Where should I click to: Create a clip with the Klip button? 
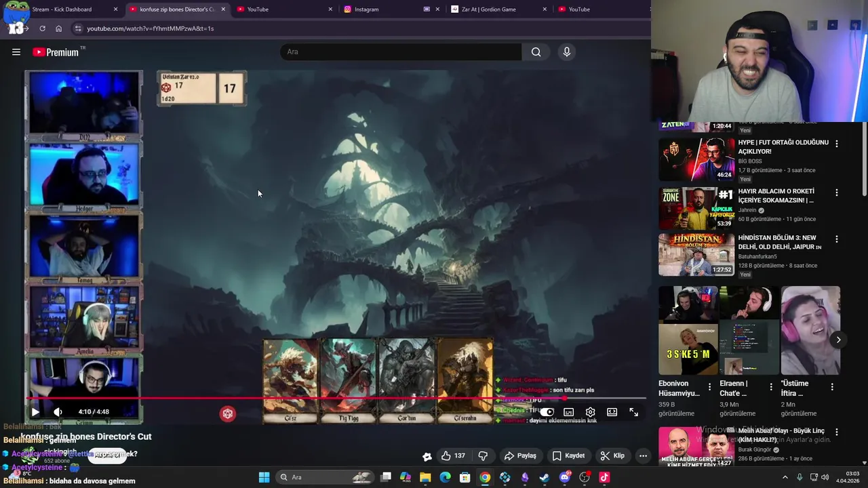pyautogui.click(x=612, y=455)
